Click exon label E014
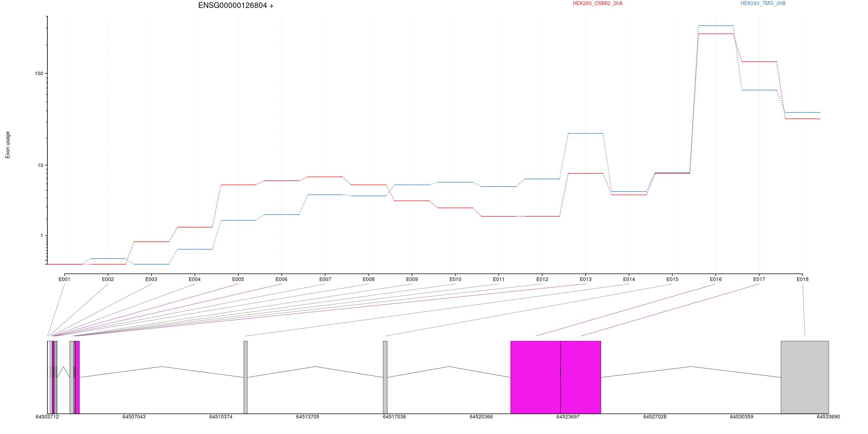Viewport: 868px width, 434px height. [x=629, y=279]
